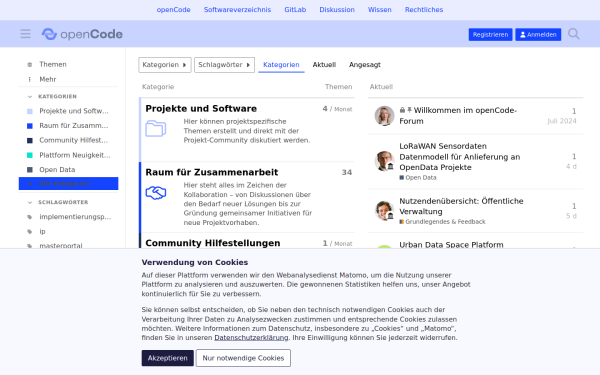Open the Willkommen im openCode-Forum topic
The image size is (600, 375).
458,116
